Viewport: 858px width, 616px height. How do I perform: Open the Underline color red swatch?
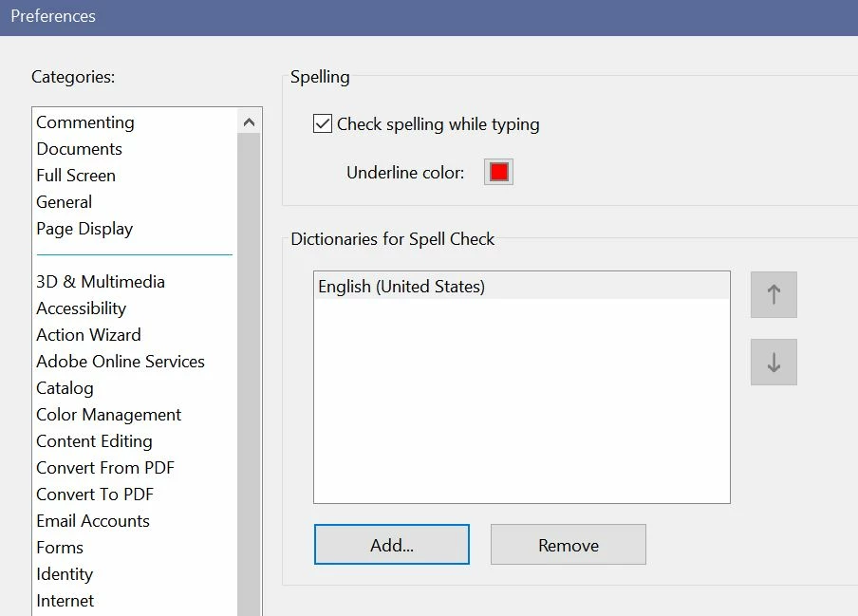tap(498, 173)
